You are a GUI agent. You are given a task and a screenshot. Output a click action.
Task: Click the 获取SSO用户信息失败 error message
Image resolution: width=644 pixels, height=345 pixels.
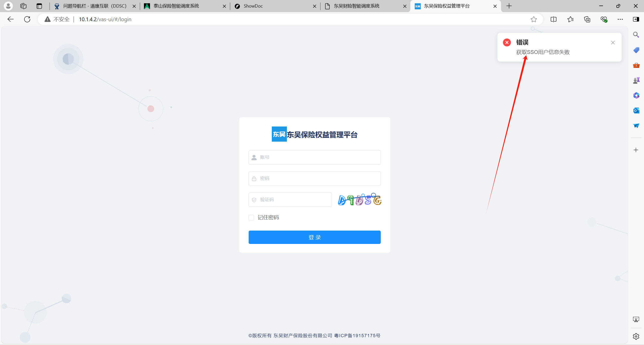click(543, 52)
